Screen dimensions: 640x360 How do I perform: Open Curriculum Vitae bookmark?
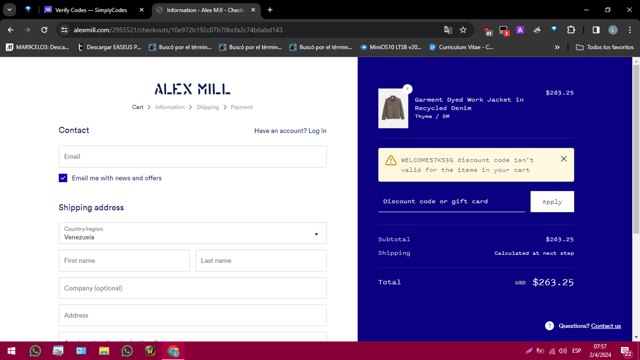pos(461,47)
